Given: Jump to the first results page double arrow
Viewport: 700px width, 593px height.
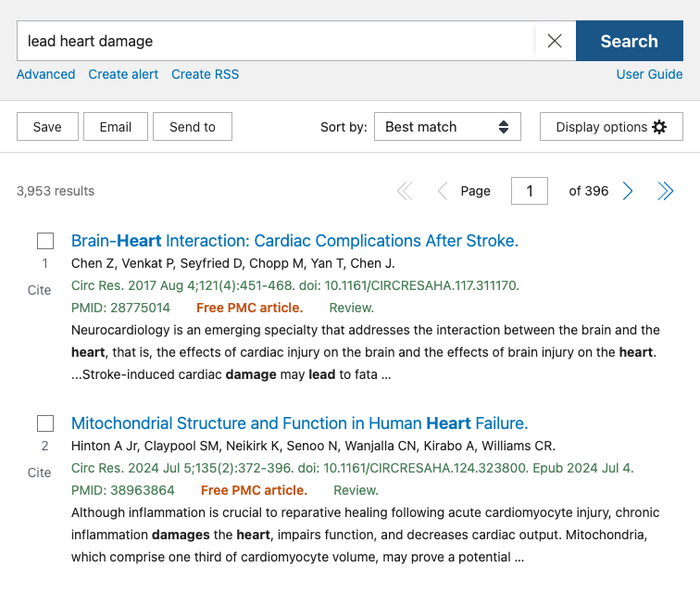Looking at the screenshot, I should tap(405, 191).
